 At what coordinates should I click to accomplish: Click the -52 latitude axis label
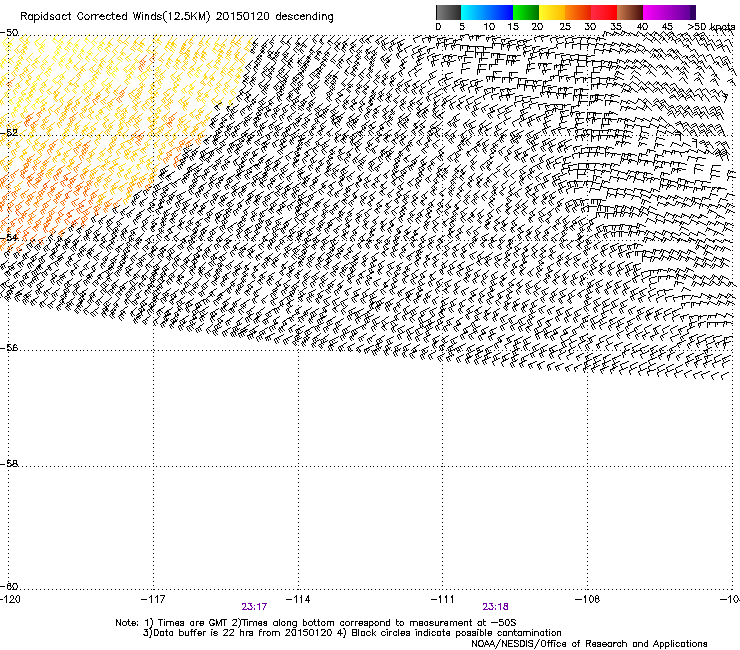[9, 133]
